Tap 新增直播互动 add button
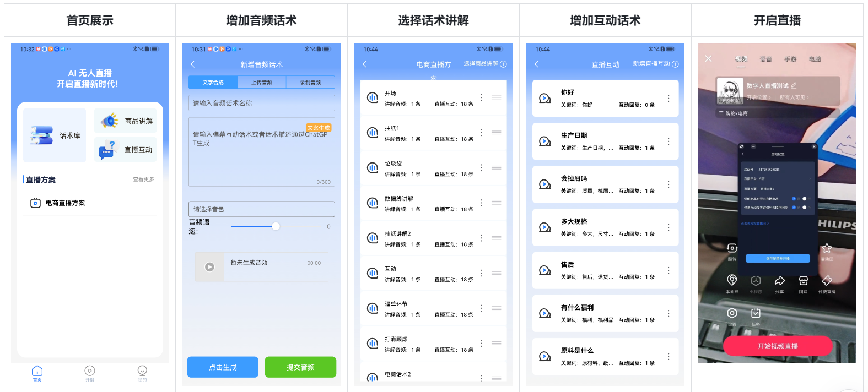 tap(656, 64)
